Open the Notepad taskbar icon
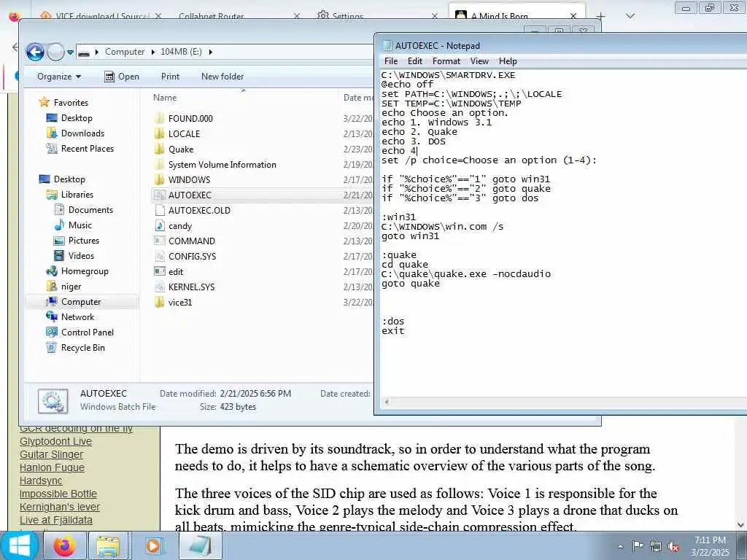 click(200, 545)
